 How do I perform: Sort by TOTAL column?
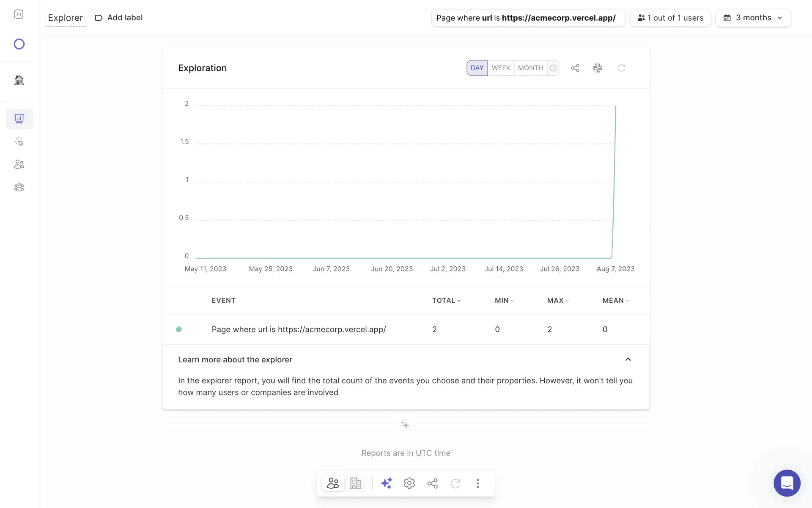[446, 301]
